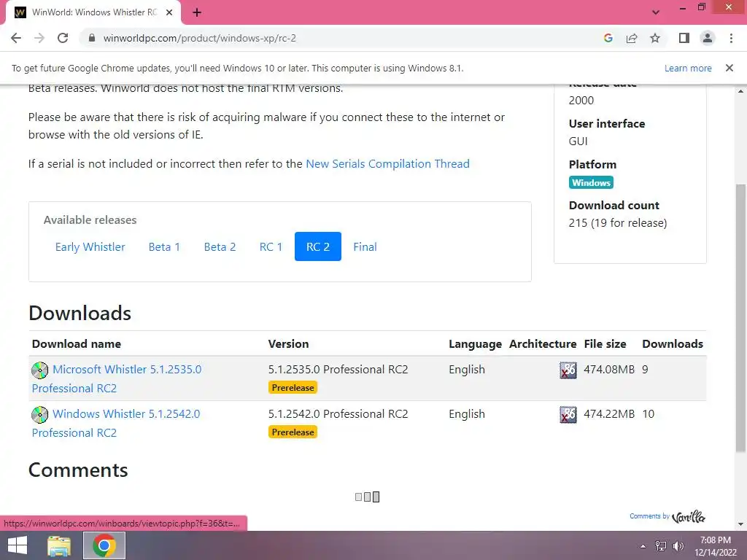Share this page via share icon
Viewport: 747px width, 560px height.
(x=632, y=38)
